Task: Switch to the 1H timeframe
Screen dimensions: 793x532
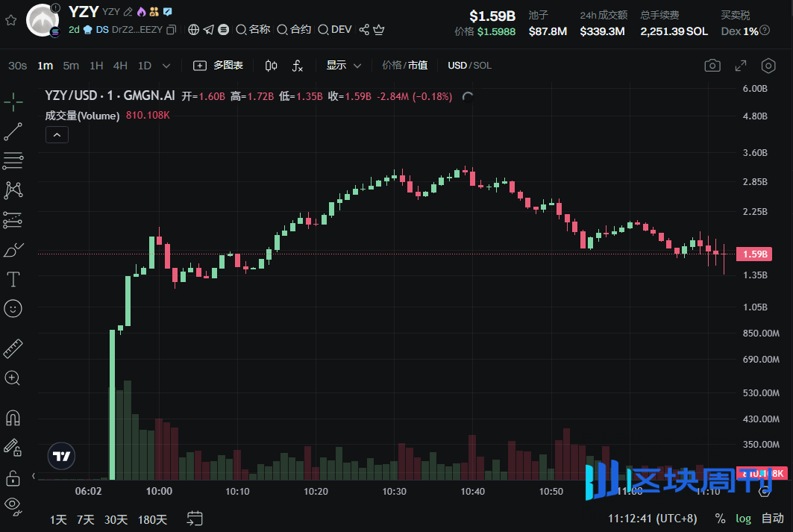Action: pyautogui.click(x=96, y=66)
